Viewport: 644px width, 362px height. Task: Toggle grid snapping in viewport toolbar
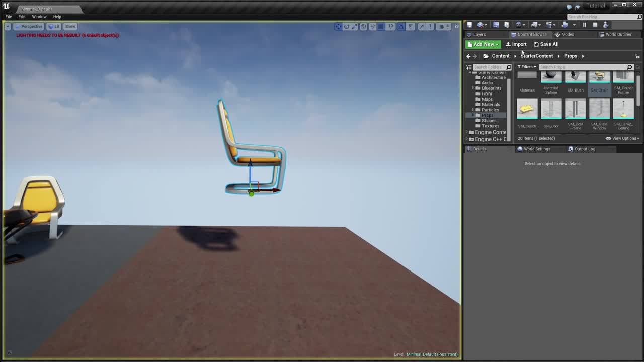point(381,26)
